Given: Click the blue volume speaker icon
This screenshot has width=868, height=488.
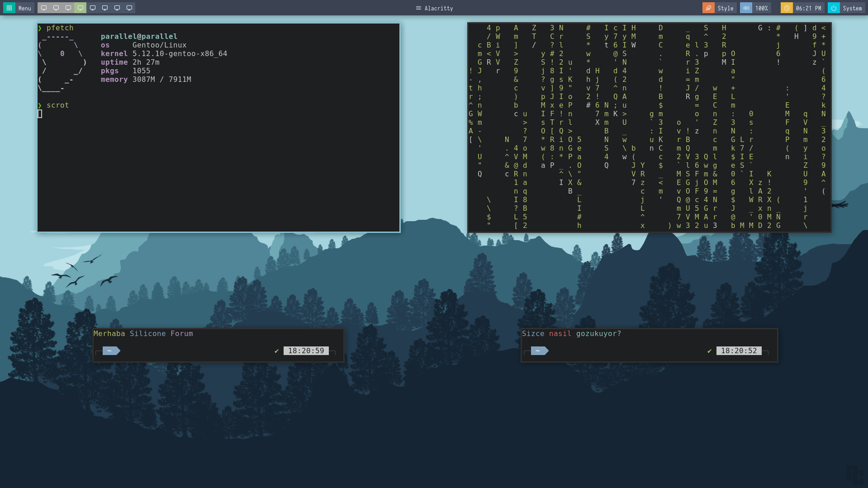Looking at the screenshot, I should click(746, 8).
